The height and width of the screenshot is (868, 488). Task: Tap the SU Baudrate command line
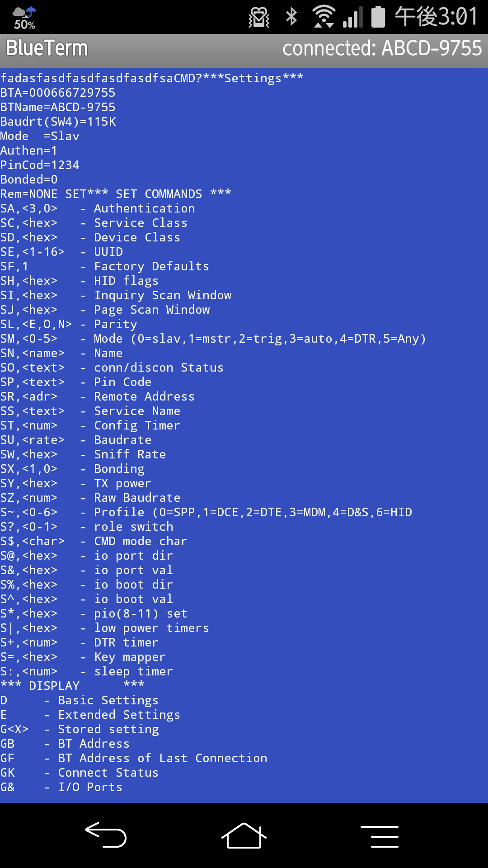pyautogui.click(x=76, y=440)
